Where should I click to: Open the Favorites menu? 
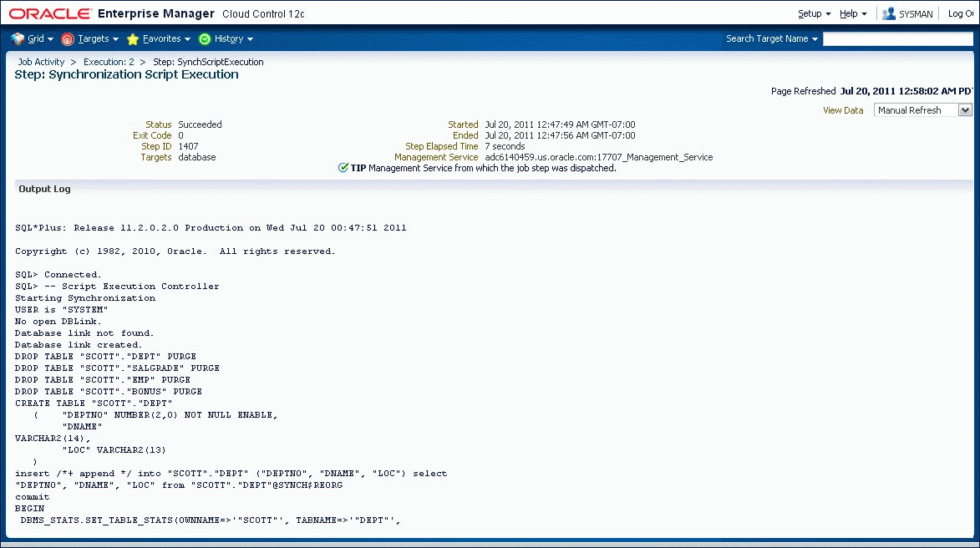tap(166, 38)
